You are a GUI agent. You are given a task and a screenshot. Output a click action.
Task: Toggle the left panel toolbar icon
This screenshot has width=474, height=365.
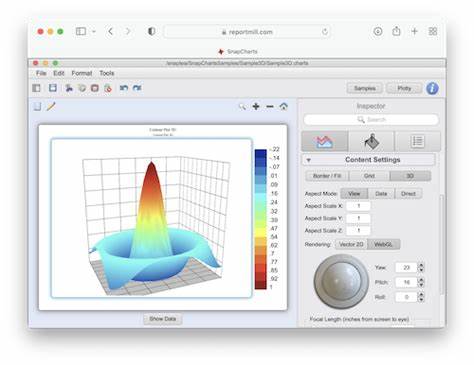click(36, 88)
